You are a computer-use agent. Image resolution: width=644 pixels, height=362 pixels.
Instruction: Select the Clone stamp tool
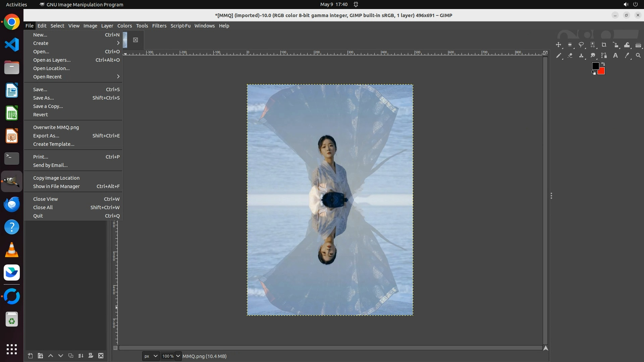pos(581,56)
